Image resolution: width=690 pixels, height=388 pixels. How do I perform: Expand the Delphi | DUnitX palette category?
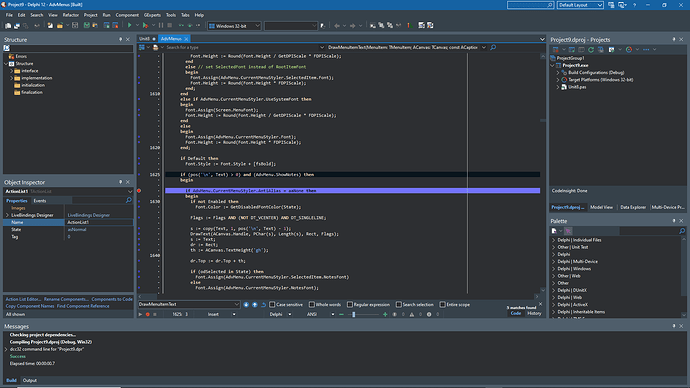pos(554,290)
